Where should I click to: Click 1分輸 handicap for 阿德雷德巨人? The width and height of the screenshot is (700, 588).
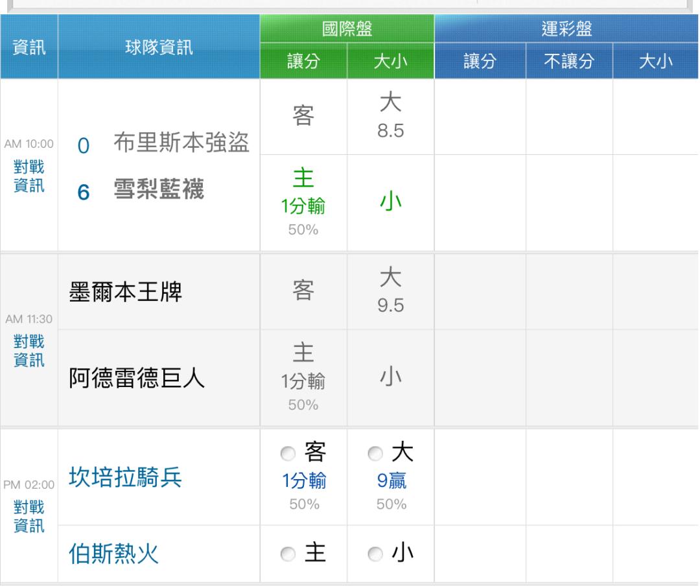(x=303, y=381)
